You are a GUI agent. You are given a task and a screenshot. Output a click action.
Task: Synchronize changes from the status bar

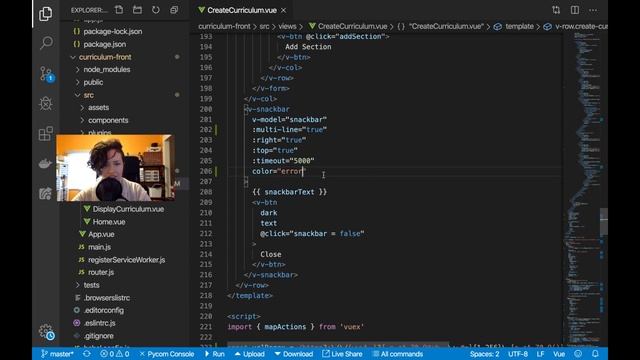point(87,354)
